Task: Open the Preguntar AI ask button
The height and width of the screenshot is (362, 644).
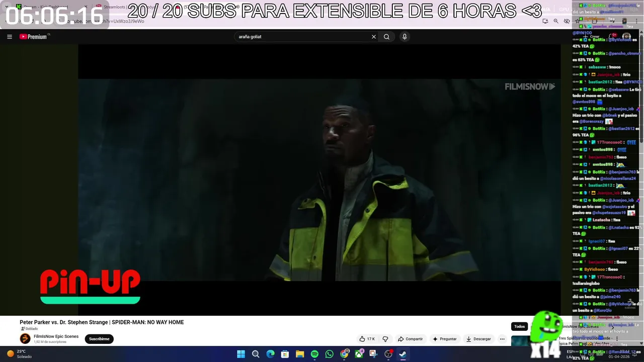Action: [445, 339]
